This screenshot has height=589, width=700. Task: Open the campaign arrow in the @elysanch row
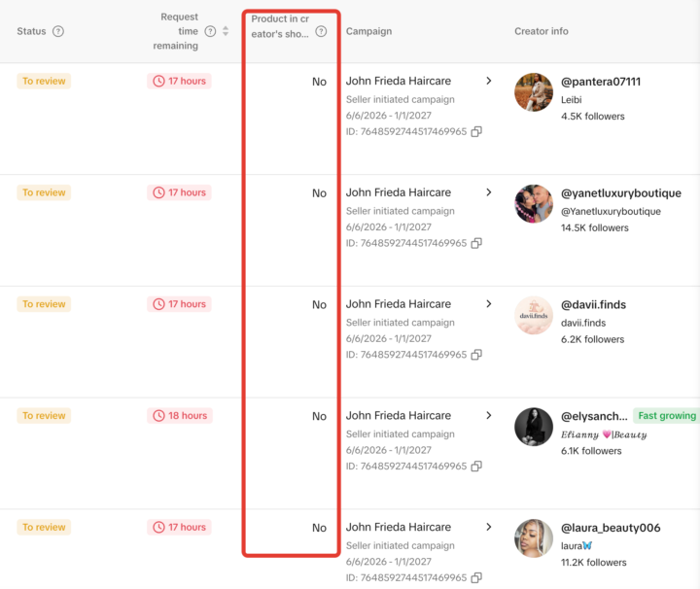(489, 415)
